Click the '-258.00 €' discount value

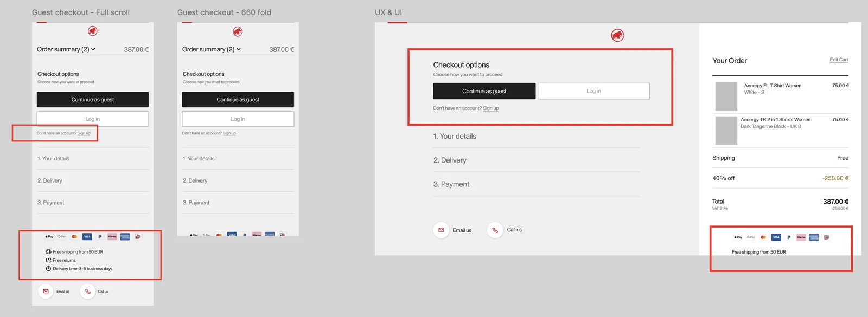(x=835, y=178)
